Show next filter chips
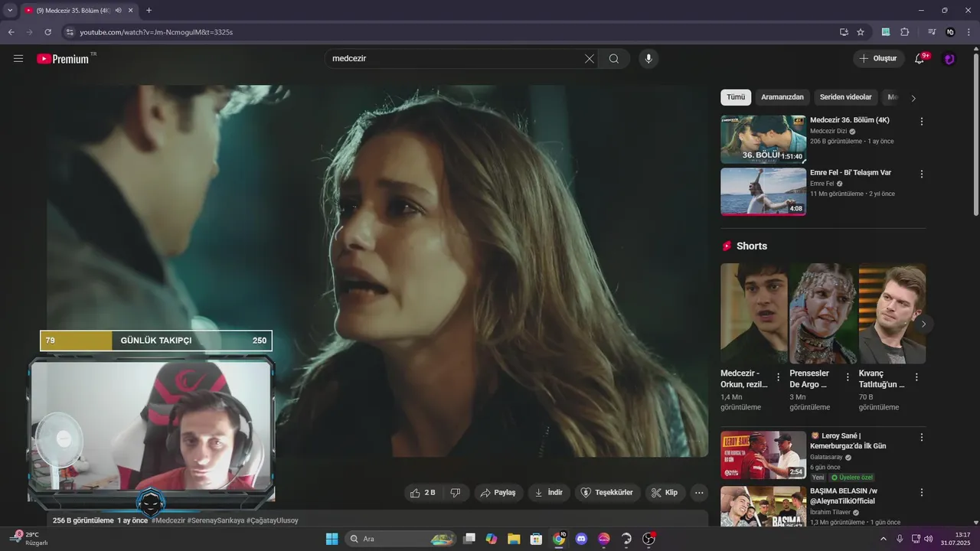The image size is (980, 551). pos(913,98)
